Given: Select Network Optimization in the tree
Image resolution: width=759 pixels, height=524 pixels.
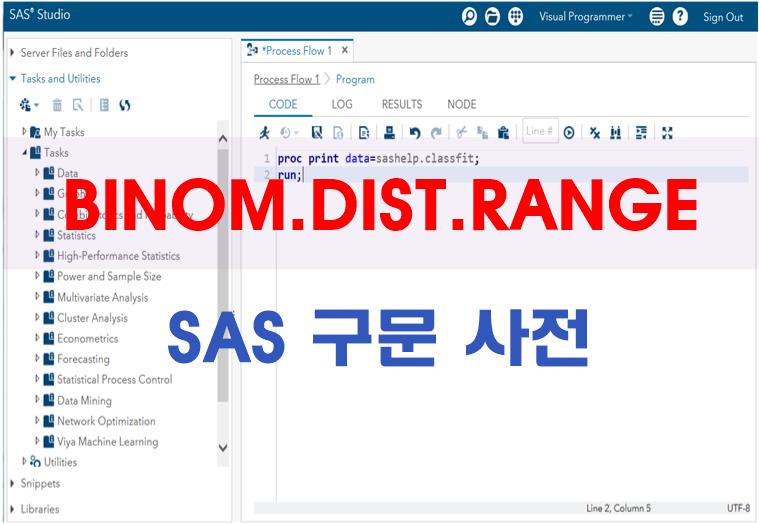Looking at the screenshot, I should pos(106,421).
